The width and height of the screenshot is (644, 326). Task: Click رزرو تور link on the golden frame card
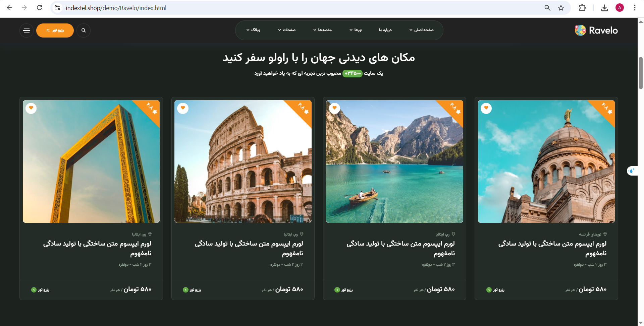pyautogui.click(x=41, y=290)
